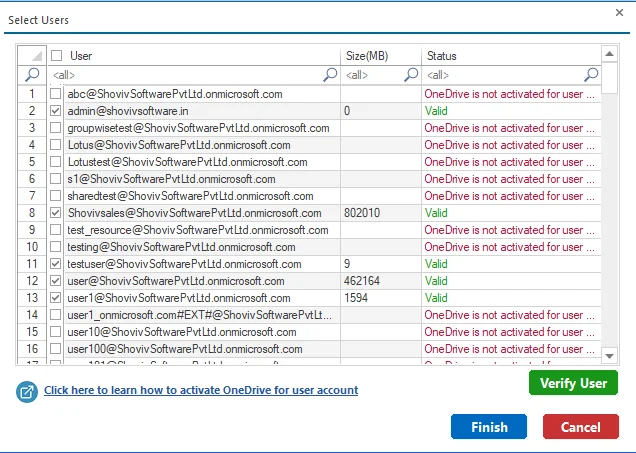This screenshot has height=453, width=636.
Task: Click Lotustest@ShovivSoftwarePvtLtd.onmicrosoft.com email text
Action: (187, 162)
